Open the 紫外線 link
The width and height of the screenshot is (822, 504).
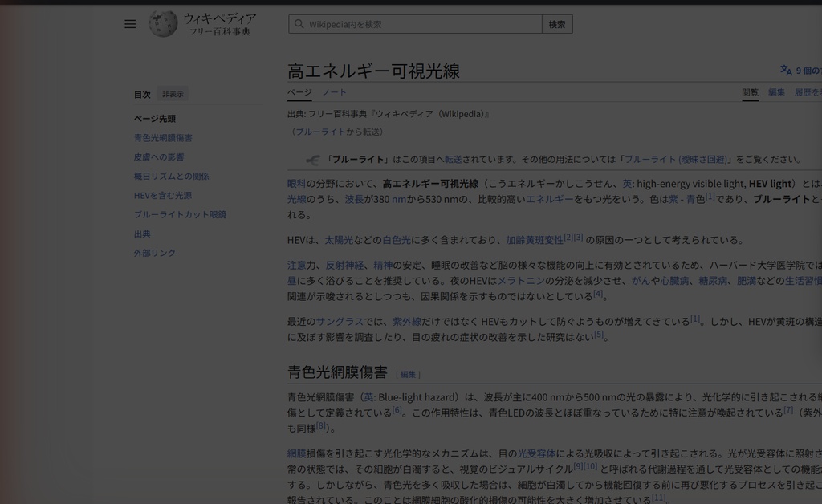[407, 322]
